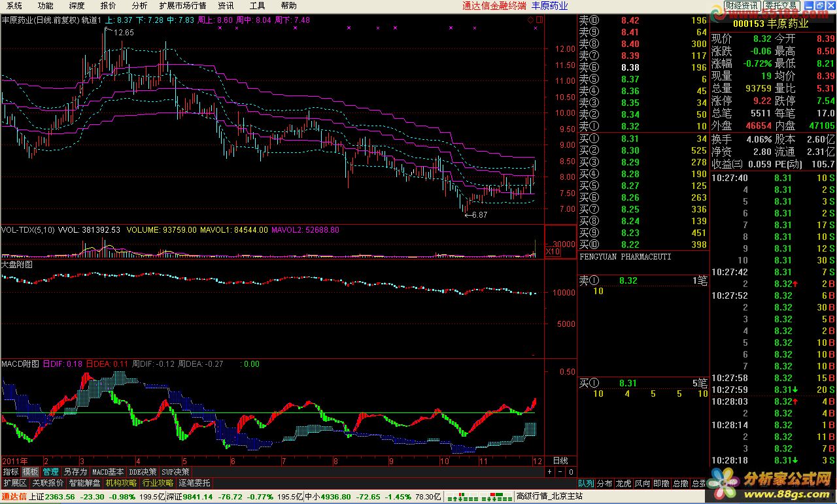Viewport: 837px width, 504px height.
Task: Open the 系统 menu
Action: click(x=14, y=5)
